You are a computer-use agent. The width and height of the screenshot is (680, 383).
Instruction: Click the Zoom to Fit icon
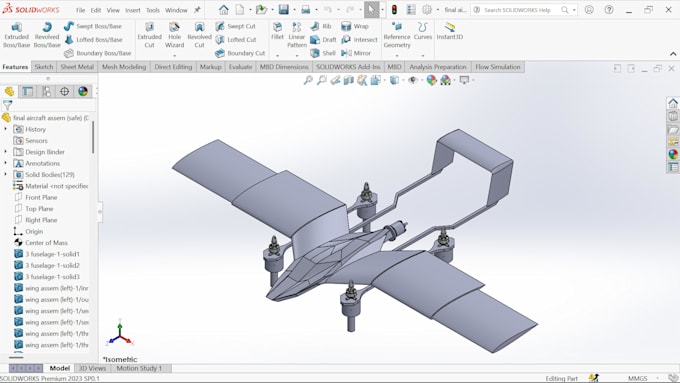tap(308, 80)
